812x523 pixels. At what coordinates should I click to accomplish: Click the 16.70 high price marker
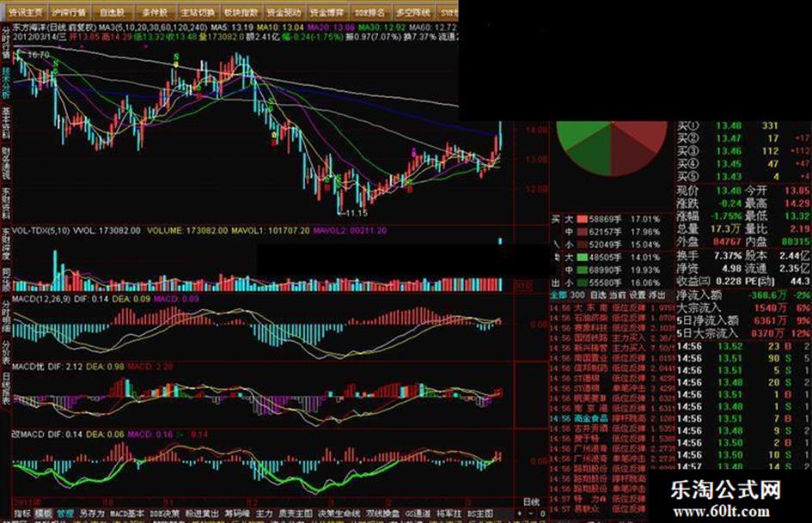coord(39,54)
